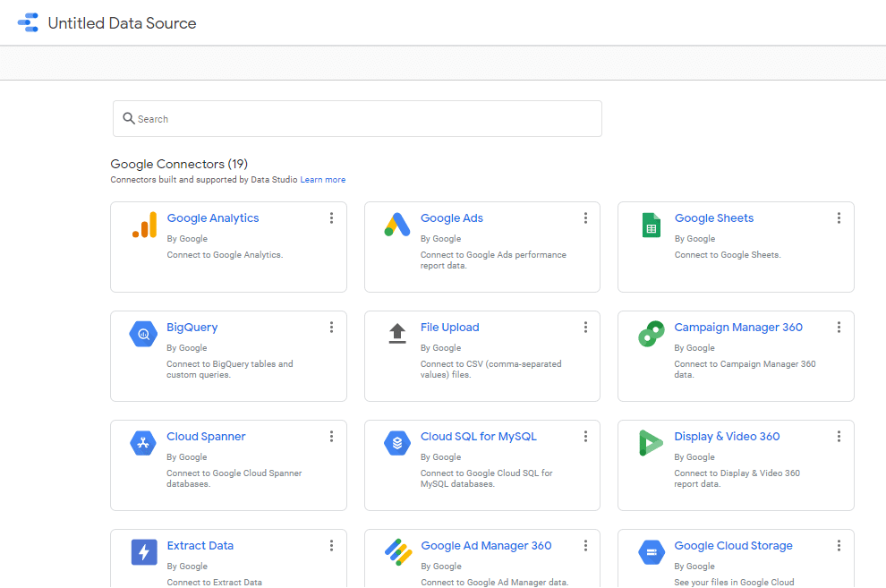Screen dimensions: 886x588
Task: Select the Google Sheets connector title
Action: coord(713,218)
